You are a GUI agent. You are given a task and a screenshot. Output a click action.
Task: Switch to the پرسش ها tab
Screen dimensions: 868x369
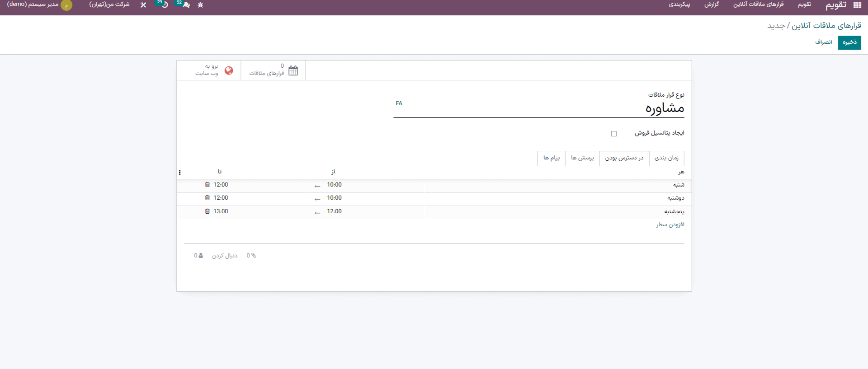click(x=582, y=158)
